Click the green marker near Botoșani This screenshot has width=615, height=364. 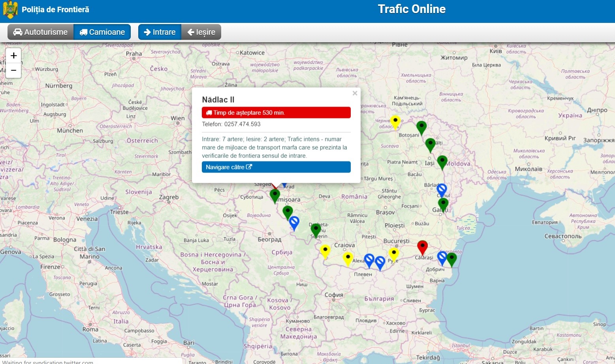pos(421,127)
